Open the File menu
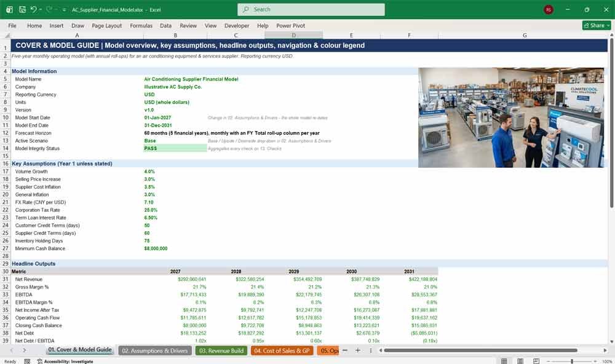This screenshot has width=615, height=364. 12,25
